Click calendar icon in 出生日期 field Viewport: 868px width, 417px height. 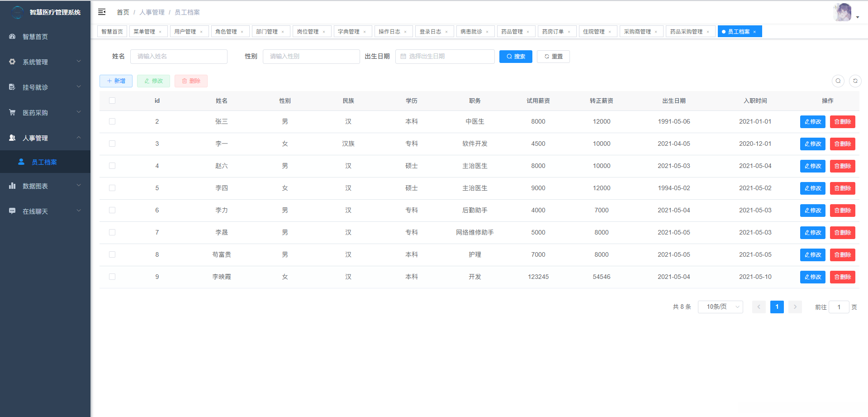point(403,57)
